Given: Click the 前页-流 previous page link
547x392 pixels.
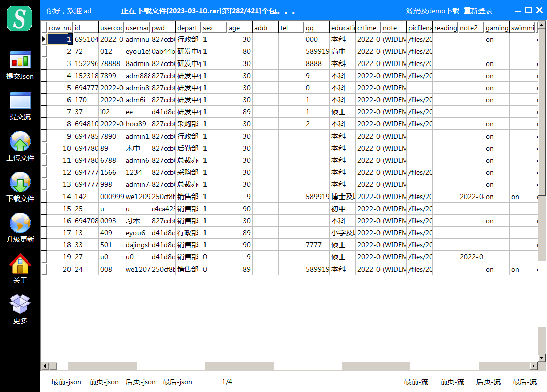Looking at the screenshot, I should pos(452,382).
